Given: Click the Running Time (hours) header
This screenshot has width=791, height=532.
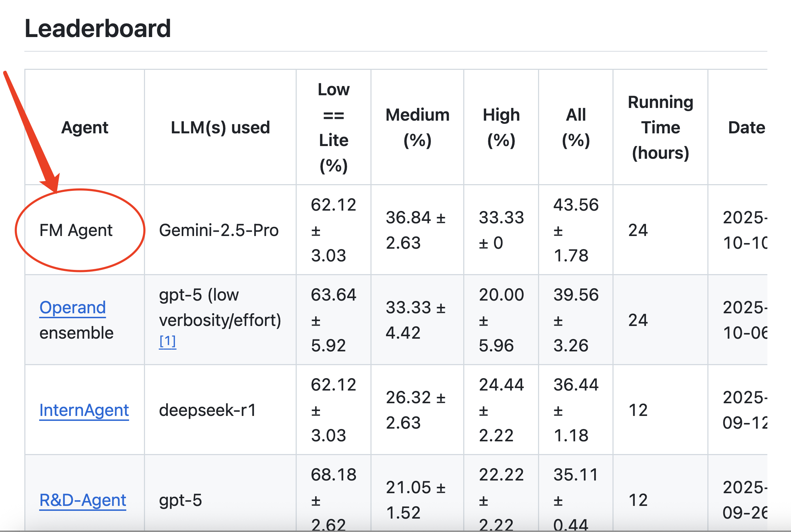Looking at the screenshot, I should click(660, 127).
